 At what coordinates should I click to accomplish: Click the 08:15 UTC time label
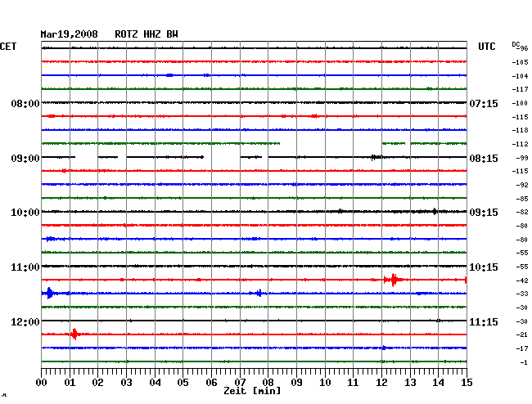[484, 159]
